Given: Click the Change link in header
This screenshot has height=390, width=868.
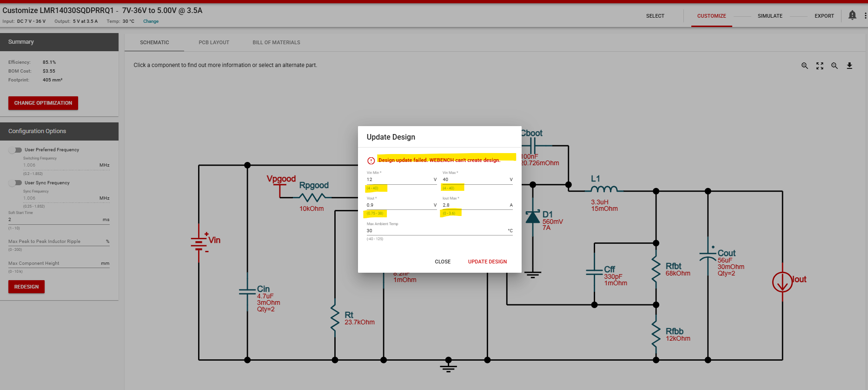Looking at the screenshot, I should [x=151, y=21].
